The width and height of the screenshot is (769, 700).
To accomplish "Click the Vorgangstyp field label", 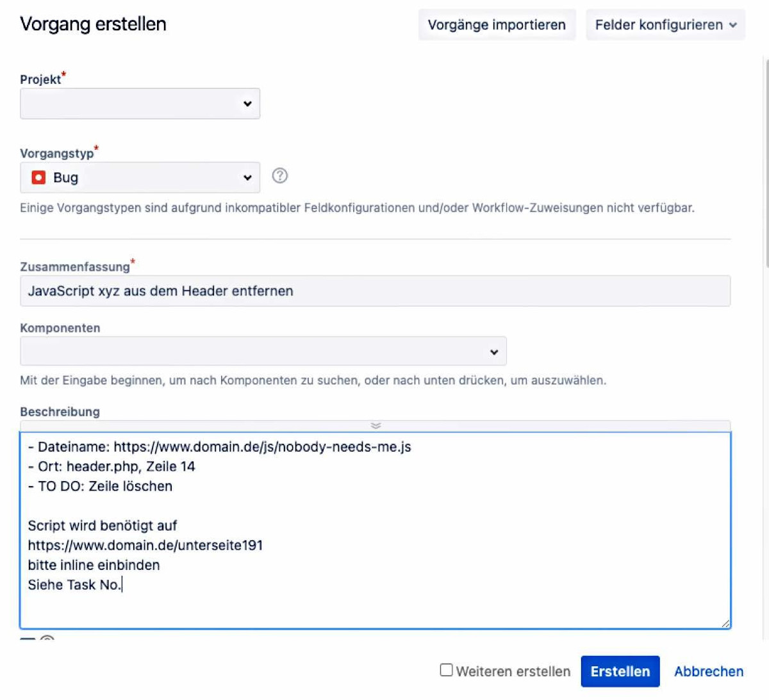I will coord(56,154).
